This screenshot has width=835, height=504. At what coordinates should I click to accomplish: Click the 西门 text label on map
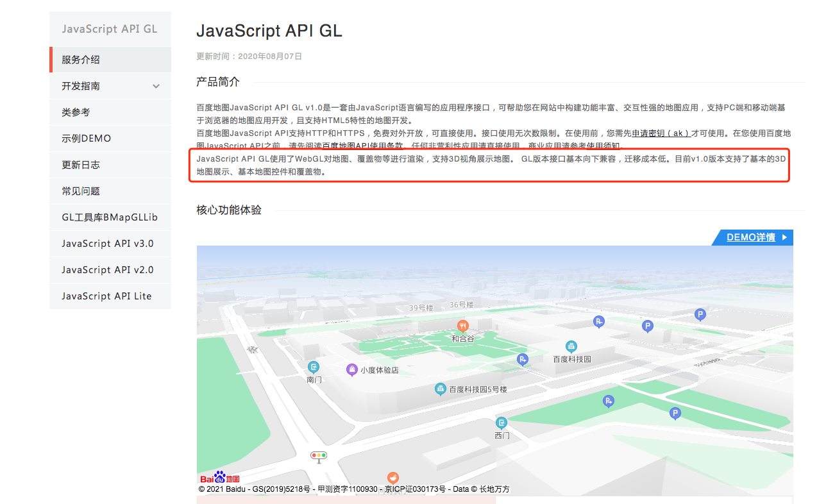pyautogui.click(x=502, y=435)
